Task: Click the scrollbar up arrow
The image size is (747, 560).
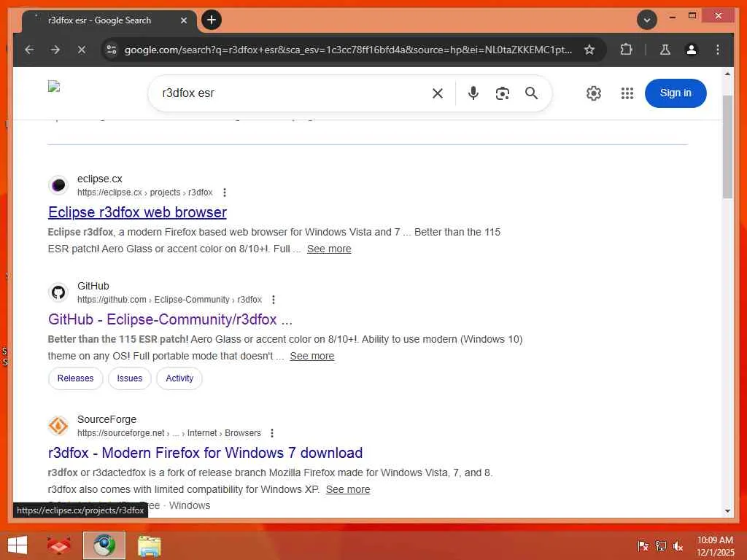Action: click(x=727, y=74)
